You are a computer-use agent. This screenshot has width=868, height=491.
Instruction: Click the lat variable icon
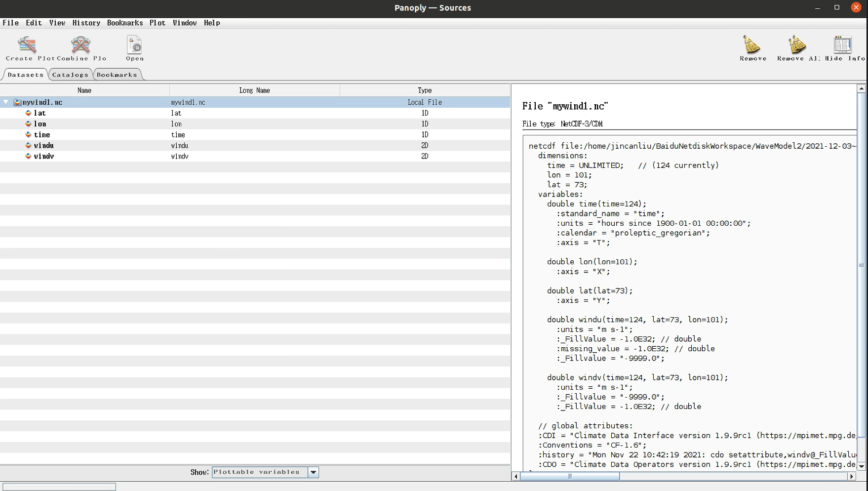click(28, 113)
